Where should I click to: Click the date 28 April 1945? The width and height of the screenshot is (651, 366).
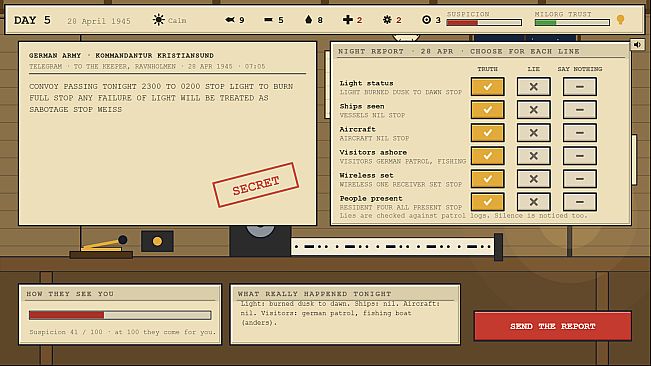pos(99,21)
